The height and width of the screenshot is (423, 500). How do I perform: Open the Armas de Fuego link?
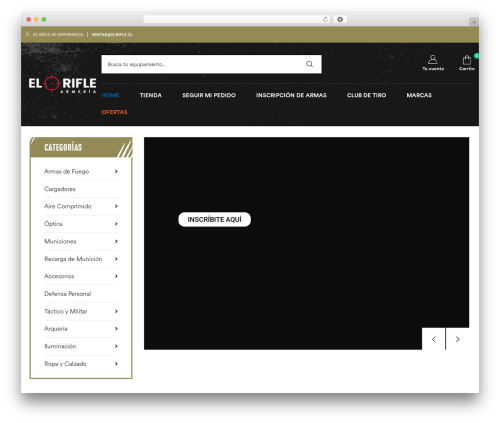point(66,171)
